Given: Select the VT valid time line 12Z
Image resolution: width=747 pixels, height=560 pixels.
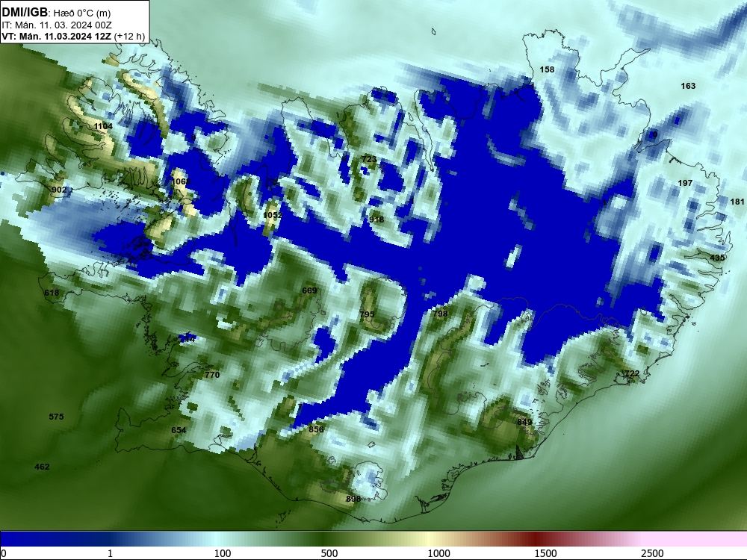Looking at the screenshot, I should click(73, 37).
